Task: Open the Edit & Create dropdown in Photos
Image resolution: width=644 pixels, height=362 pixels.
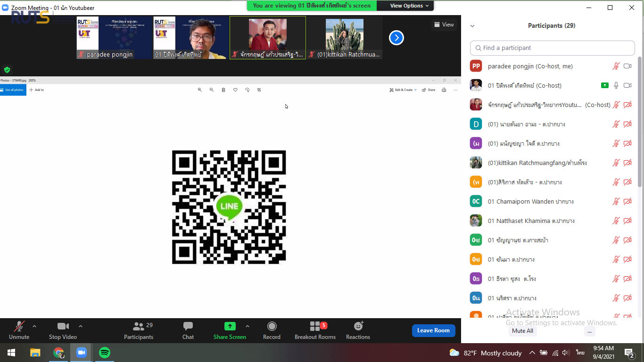Action: 403,90
